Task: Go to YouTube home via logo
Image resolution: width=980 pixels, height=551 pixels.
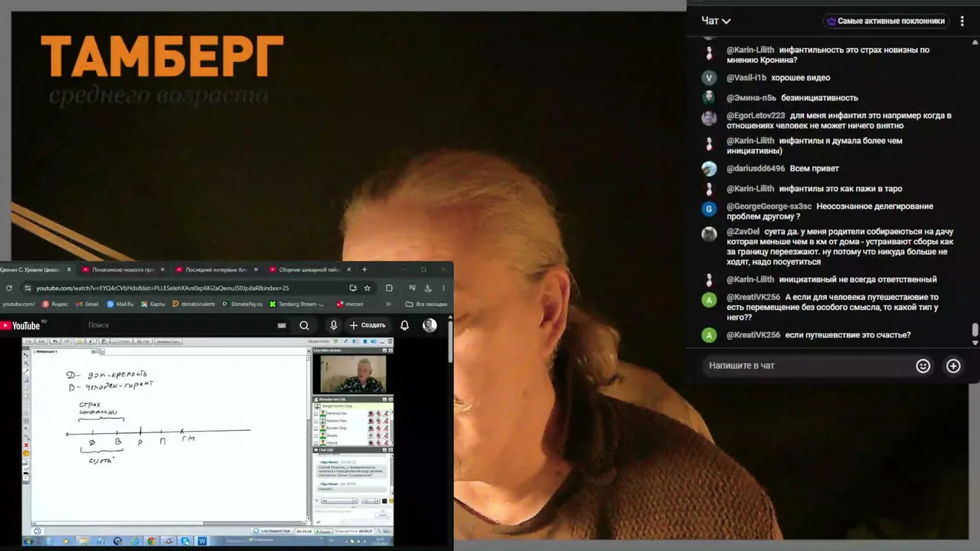Action: click(x=21, y=325)
